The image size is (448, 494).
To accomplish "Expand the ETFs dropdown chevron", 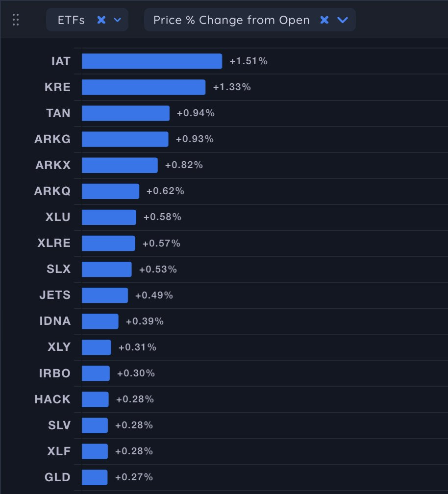I will pos(117,20).
